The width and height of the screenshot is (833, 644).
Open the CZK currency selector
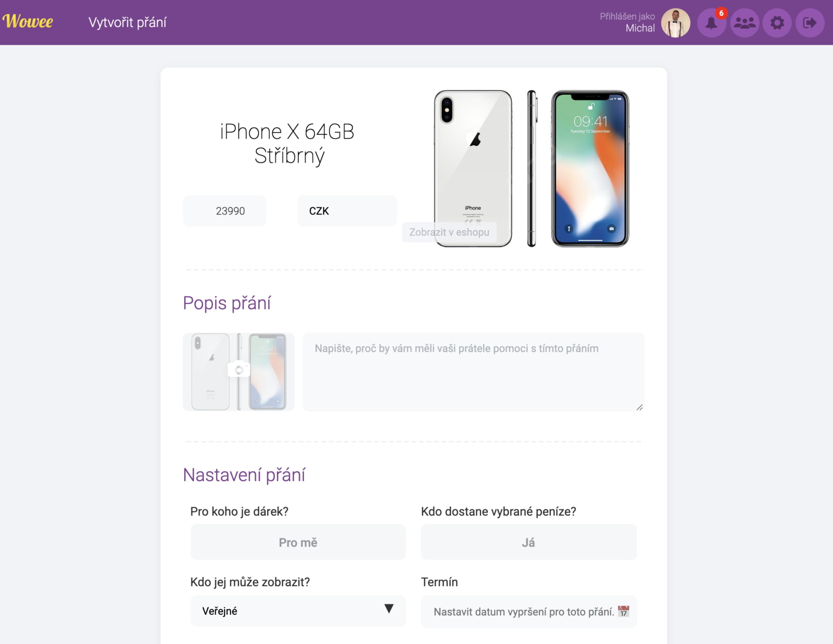[347, 211]
